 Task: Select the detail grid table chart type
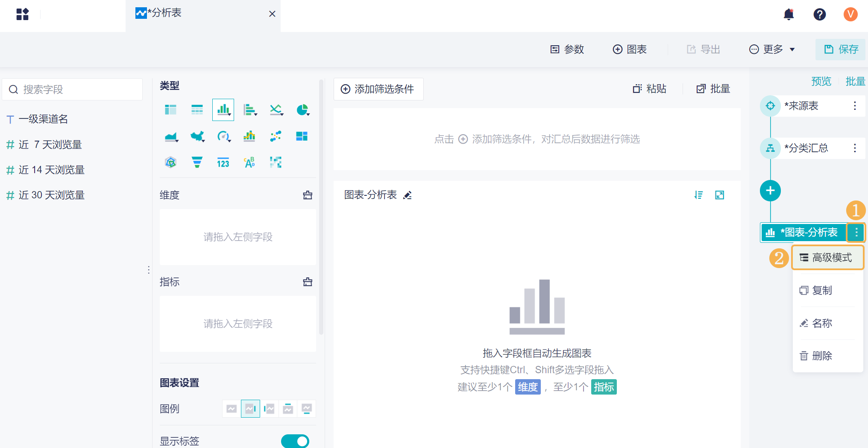197,110
